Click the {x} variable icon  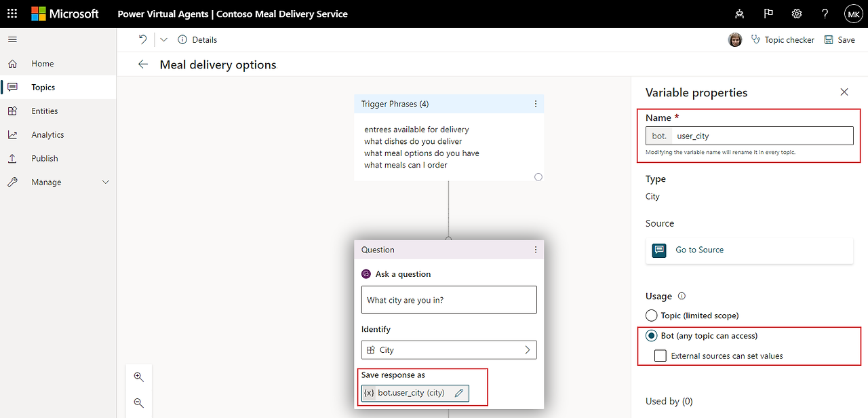click(368, 393)
